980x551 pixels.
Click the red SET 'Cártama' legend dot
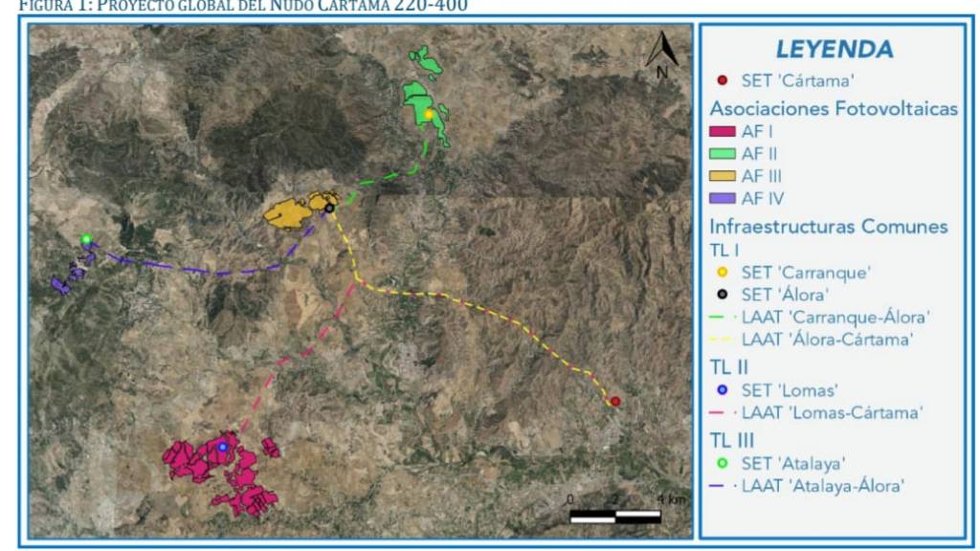724,80
